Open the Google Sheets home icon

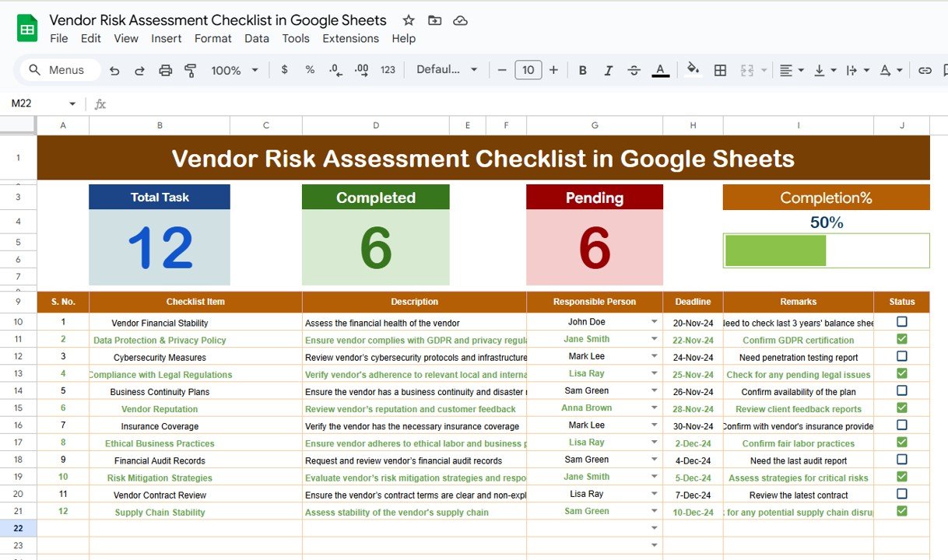[27, 29]
